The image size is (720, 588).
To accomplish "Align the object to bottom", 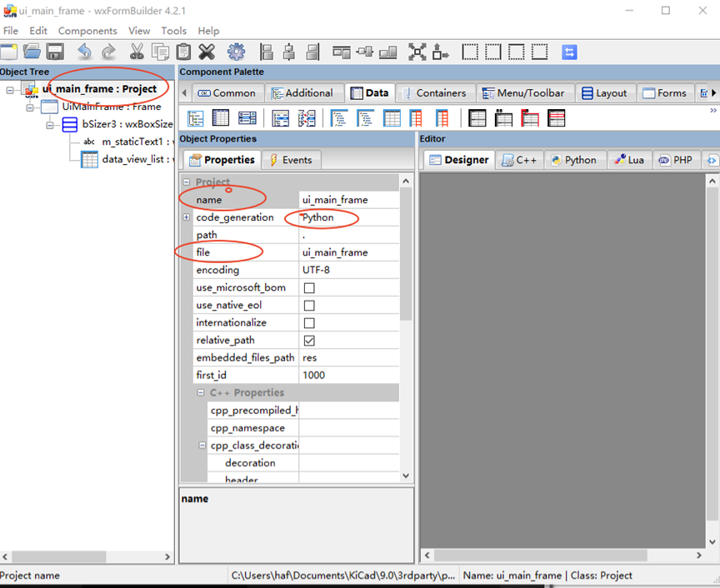I will click(388, 52).
